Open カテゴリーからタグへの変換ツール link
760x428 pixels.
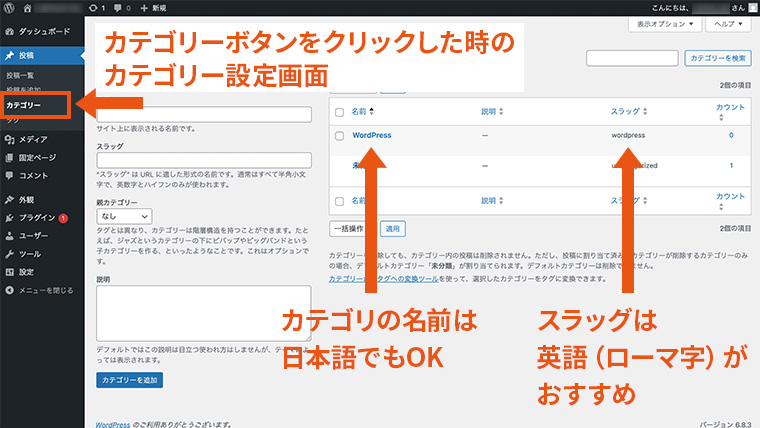pyautogui.click(x=383, y=279)
